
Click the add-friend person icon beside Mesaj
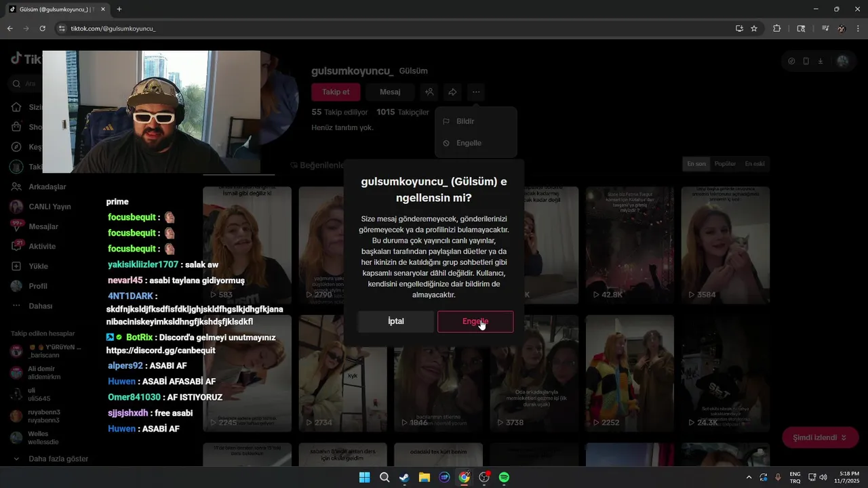(x=429, y=91)
